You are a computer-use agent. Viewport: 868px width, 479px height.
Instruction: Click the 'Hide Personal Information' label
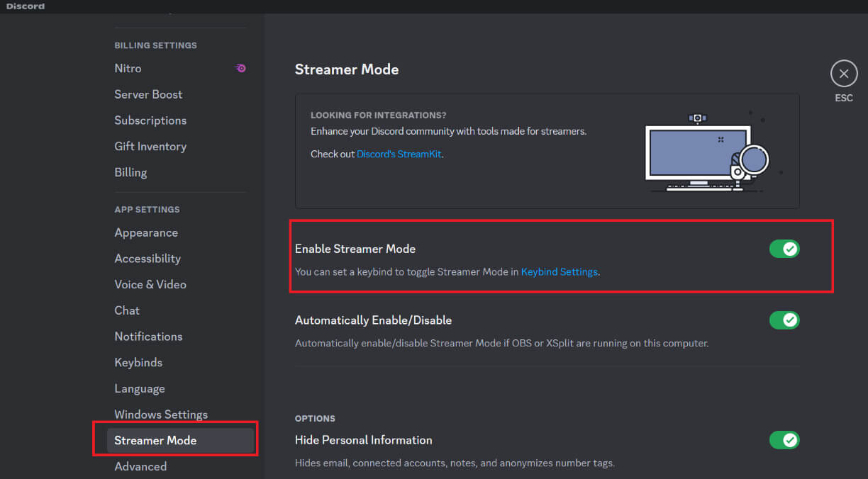[x=364, y=440]
